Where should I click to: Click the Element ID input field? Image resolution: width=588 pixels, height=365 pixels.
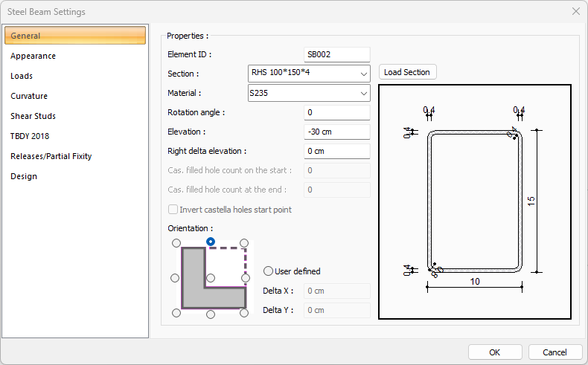337,54
